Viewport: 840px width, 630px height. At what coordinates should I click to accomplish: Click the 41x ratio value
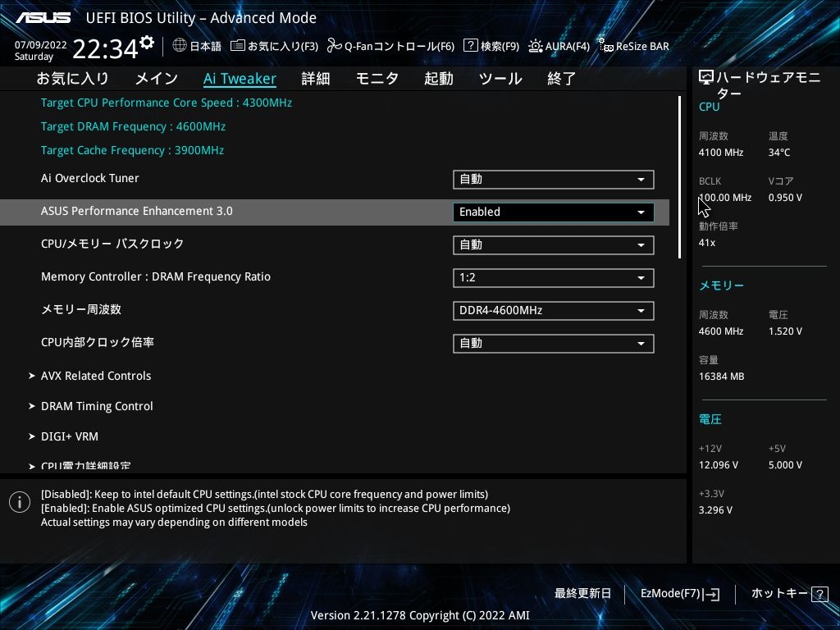706,243
